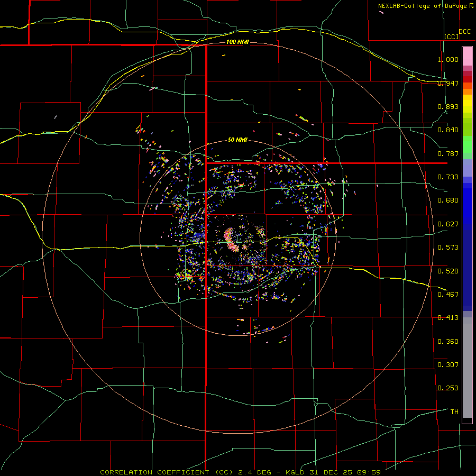Select the 0.360 scale value

click(x=448, y=342)
